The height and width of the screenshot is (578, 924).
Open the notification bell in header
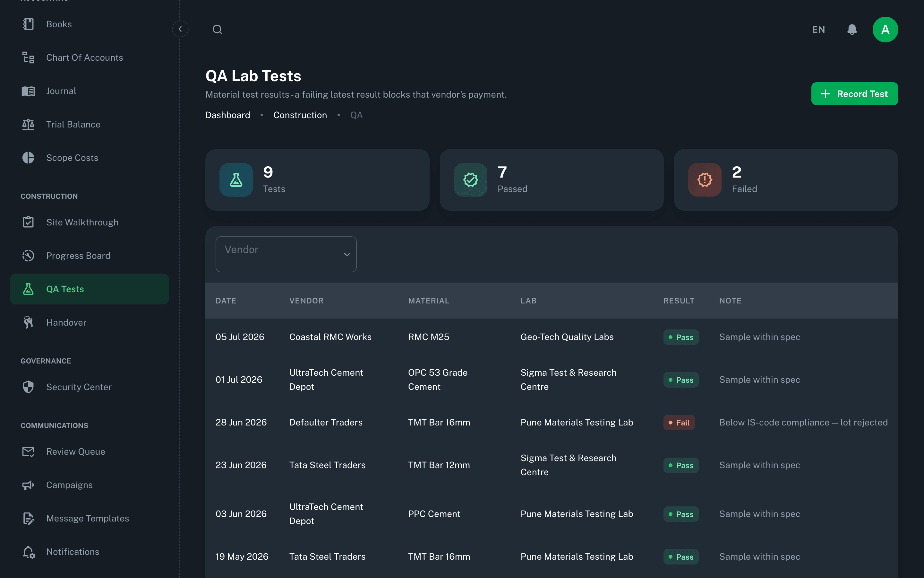tap(852, 30)
